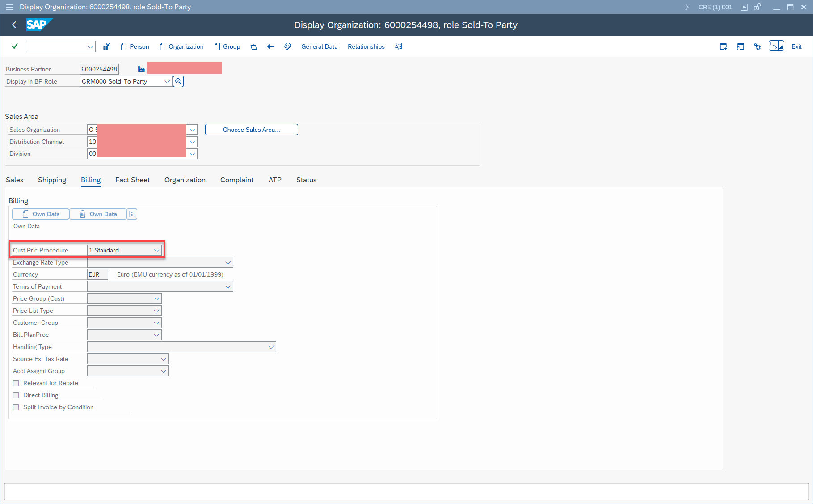This screenshot has height=504, width=813.
Task: Click the Exit button
Action: pyautogui.click(x=796, y=46)
